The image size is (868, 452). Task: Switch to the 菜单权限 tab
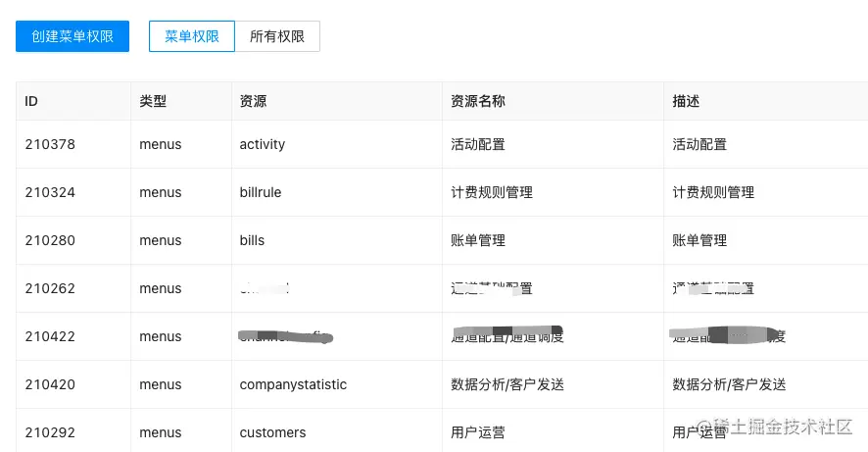(192, 36)
